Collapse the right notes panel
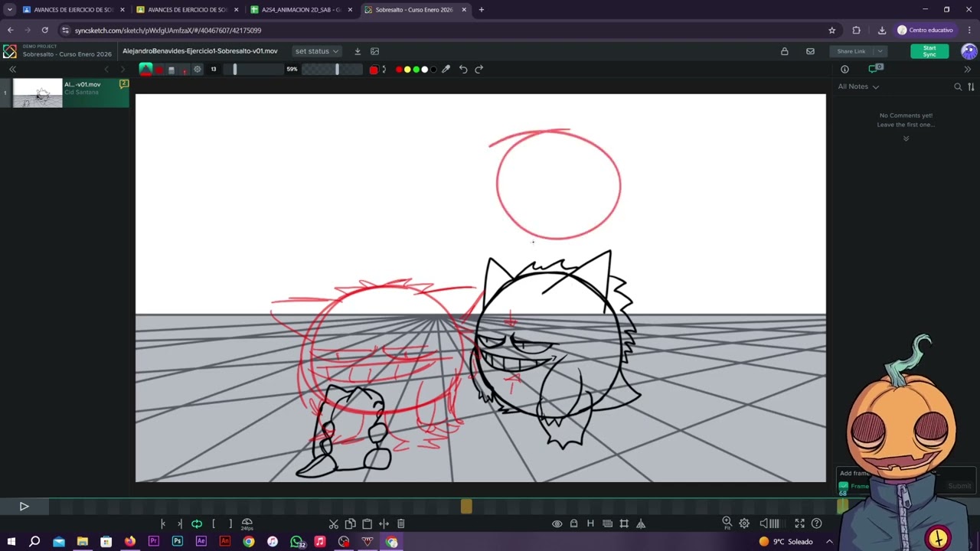This screenshot has height=551, width=980. click(968, 69)
